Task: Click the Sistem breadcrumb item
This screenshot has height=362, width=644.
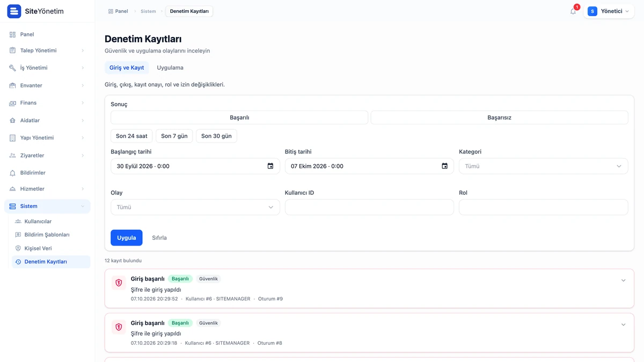Action: click(148, 11)
